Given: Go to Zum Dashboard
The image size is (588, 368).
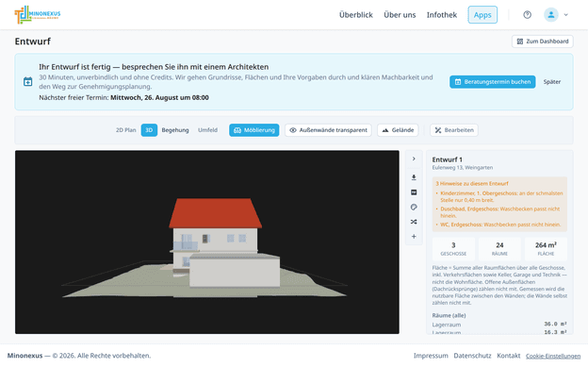Looking at the screenshot, I should (x=542, y=42).
